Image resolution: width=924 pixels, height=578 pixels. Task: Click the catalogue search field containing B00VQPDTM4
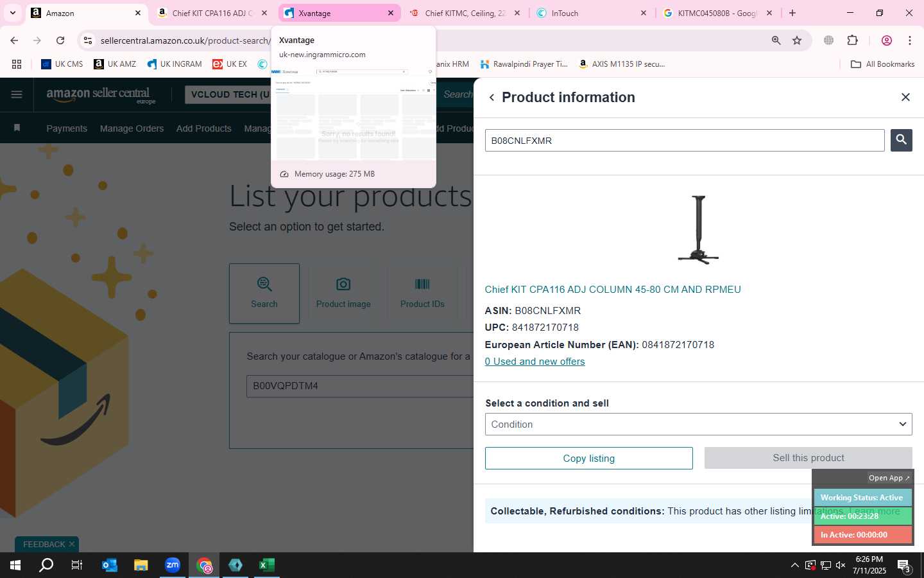pos(359,386)
